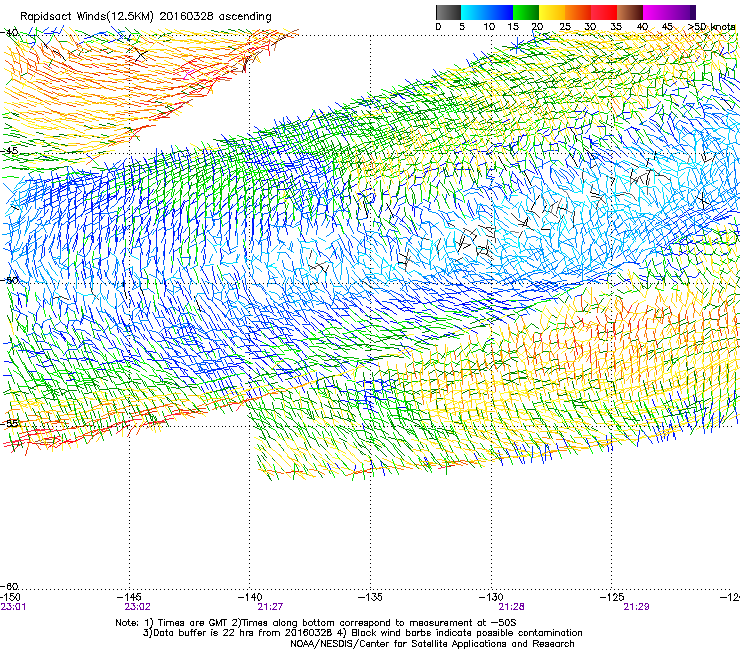Click the '35' value under the color bar

click(x=616, y=27)
